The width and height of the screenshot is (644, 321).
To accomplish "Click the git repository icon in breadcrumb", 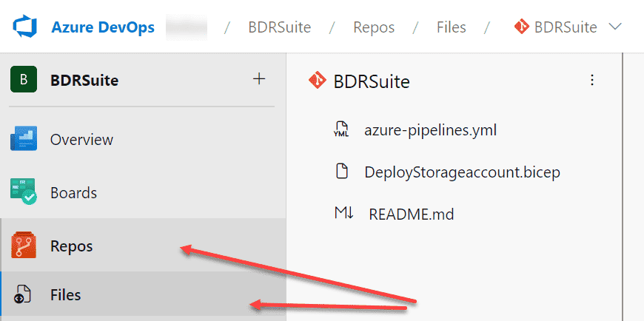I will 522,27.
